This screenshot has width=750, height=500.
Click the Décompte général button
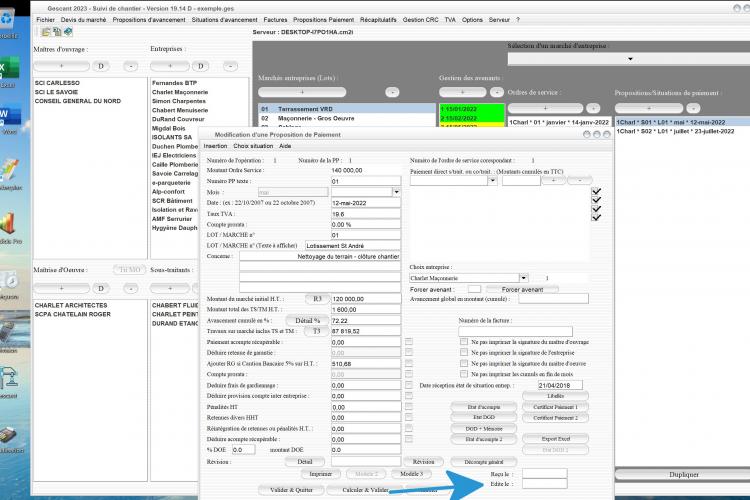(x=484, y=462)
